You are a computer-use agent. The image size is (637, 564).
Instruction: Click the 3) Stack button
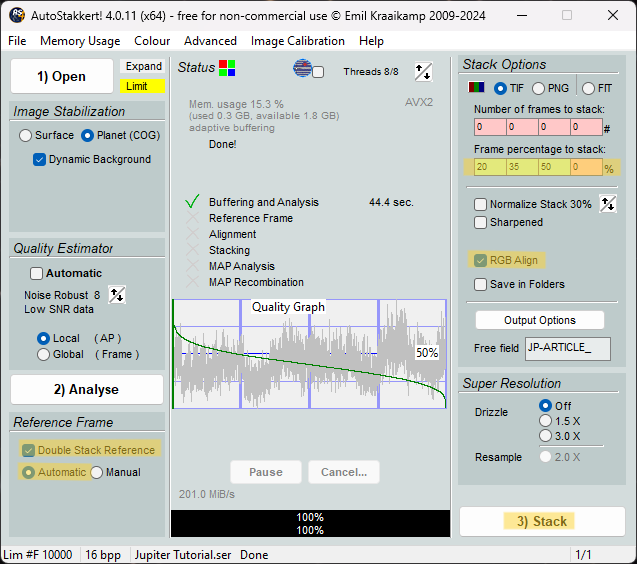pos(542,521)
